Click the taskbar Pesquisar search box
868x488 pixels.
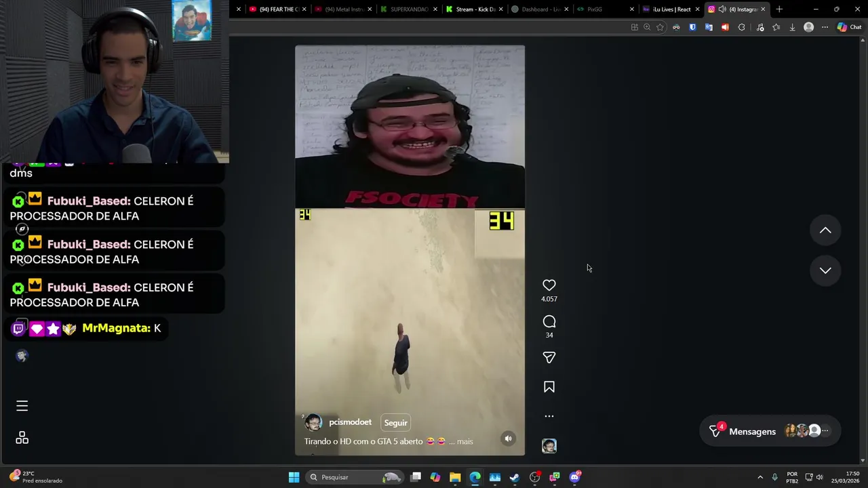point(355,477)
